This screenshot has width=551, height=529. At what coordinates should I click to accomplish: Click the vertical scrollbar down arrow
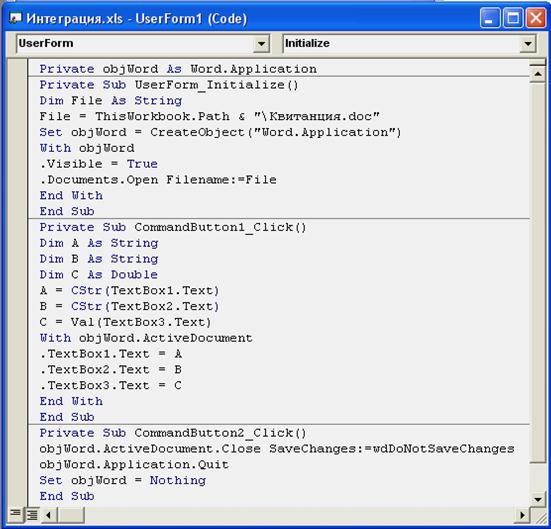click(x=538, y=499)
